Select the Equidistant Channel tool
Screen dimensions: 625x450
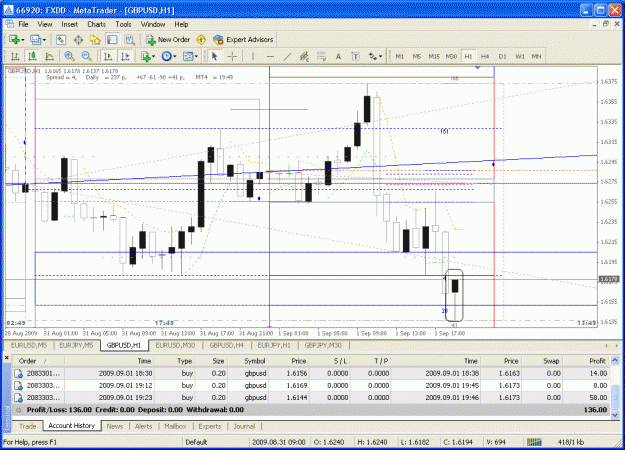point(304,57)
